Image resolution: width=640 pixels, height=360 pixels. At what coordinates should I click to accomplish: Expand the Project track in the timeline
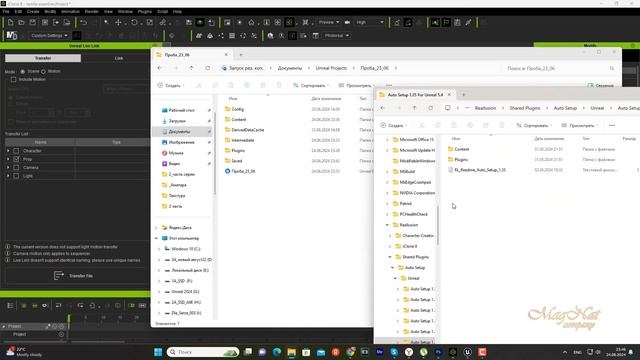click(x=4, y=326)
